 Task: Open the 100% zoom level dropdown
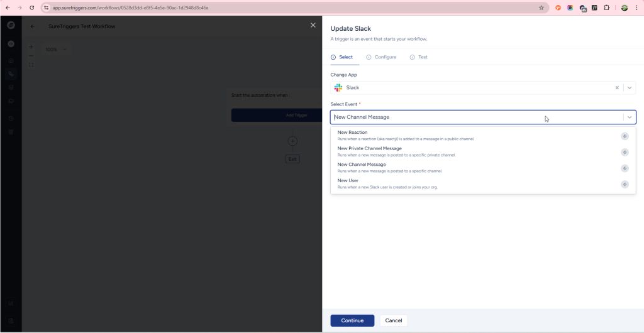point(55,50)
